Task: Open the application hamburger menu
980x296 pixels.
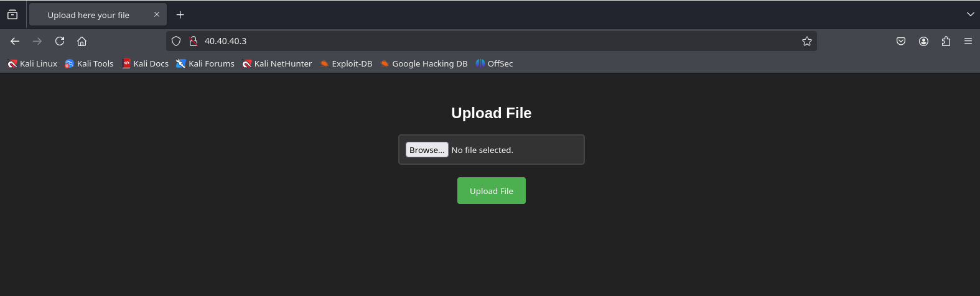Action: click(x=968, y=41)
